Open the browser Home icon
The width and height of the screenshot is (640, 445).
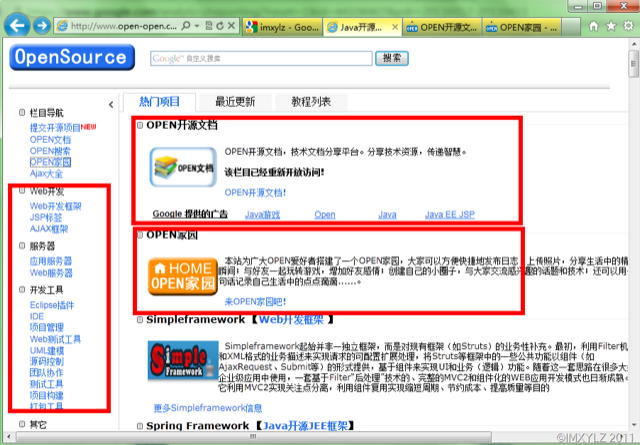pos(593,27)
